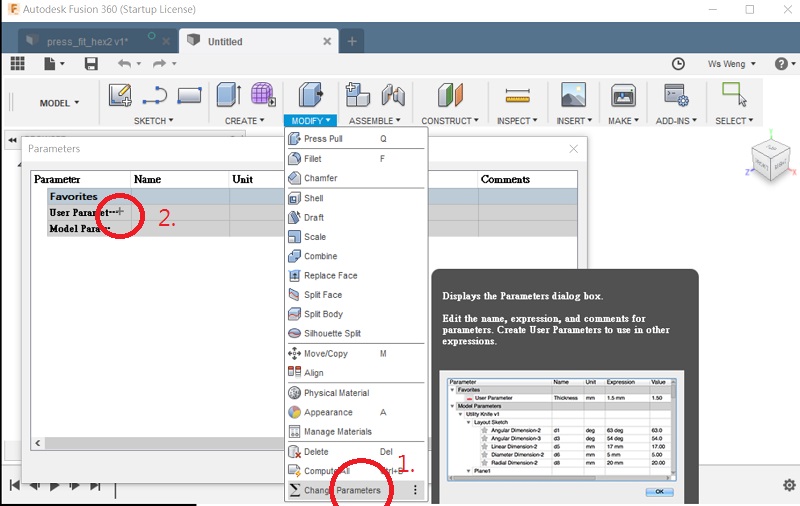Close the Untitled document tab

[x=327, y=41]
